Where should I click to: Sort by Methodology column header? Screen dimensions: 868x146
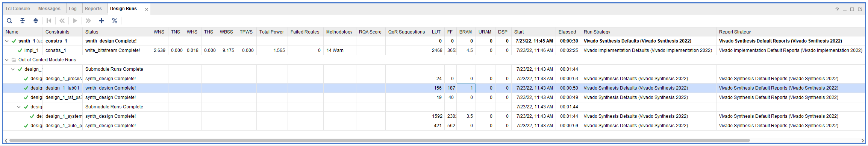coord(339,32)
